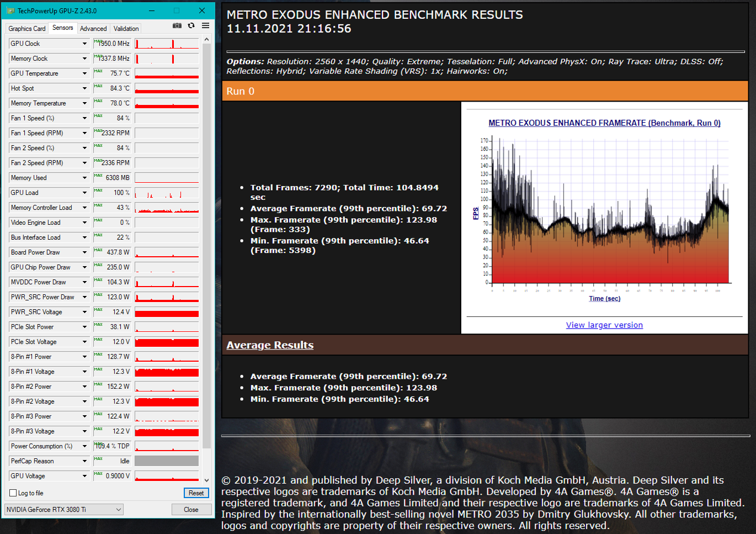Switch to the Graphics Card tab
756x534 pixels.
[27, 29]
